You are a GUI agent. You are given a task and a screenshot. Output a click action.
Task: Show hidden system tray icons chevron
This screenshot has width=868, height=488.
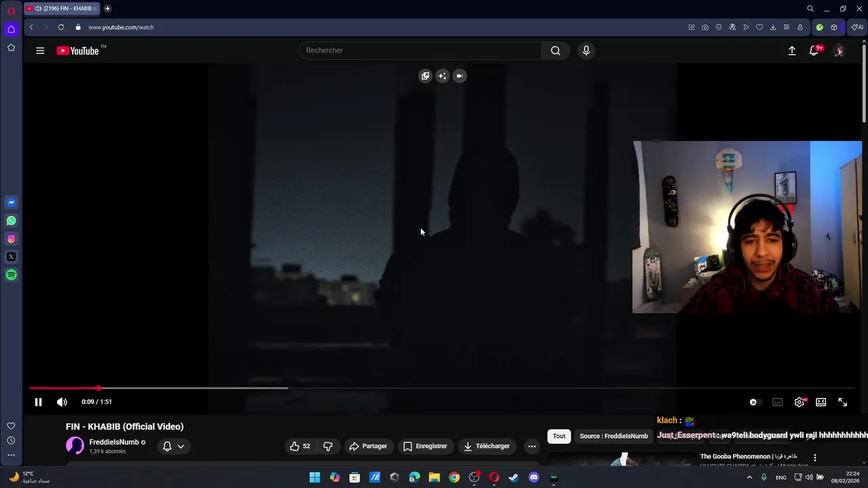749,477
